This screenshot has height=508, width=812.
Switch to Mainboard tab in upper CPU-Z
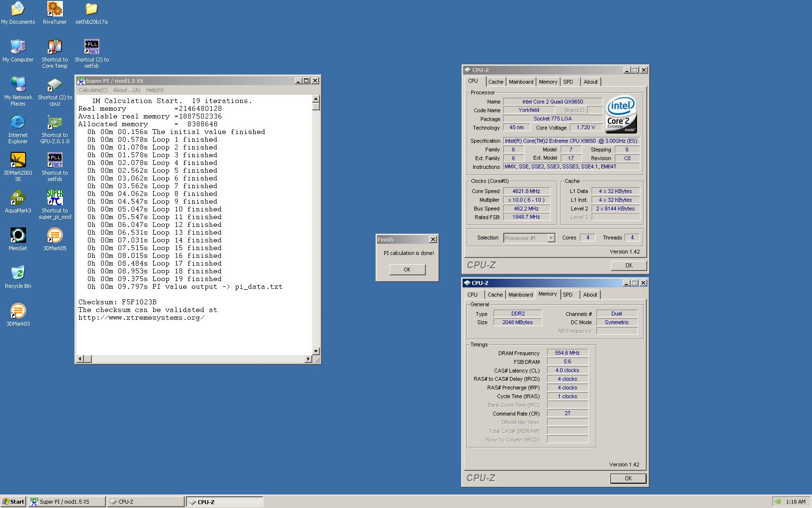[521, 82]
